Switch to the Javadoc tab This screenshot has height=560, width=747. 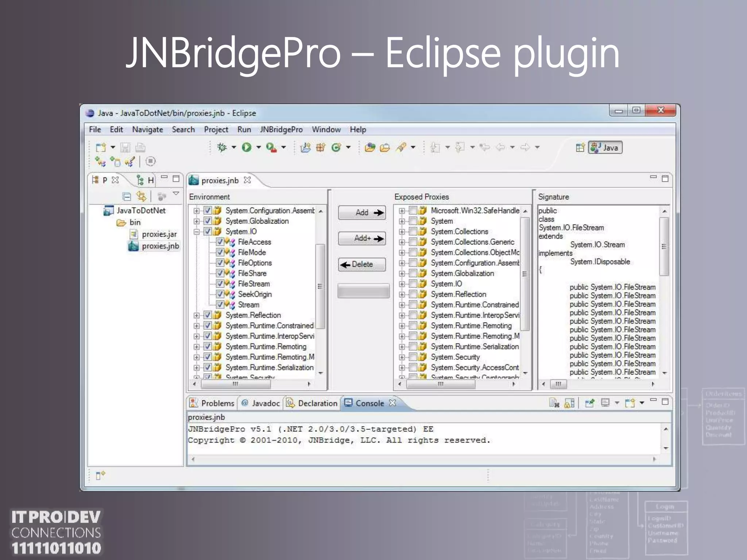tap(260, 403)
